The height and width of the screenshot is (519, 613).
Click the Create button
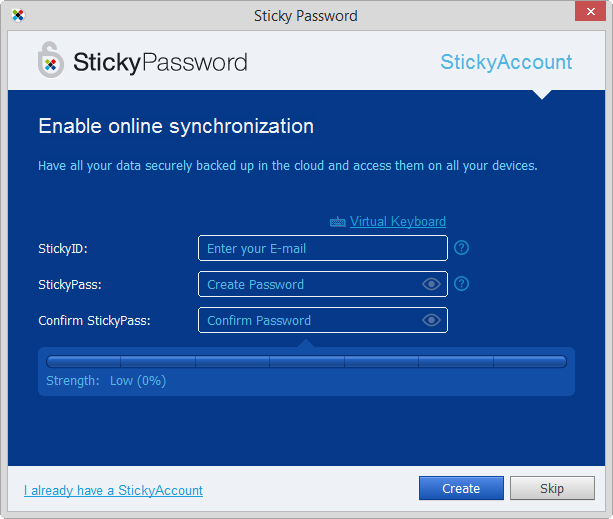[x=461, y=488]
